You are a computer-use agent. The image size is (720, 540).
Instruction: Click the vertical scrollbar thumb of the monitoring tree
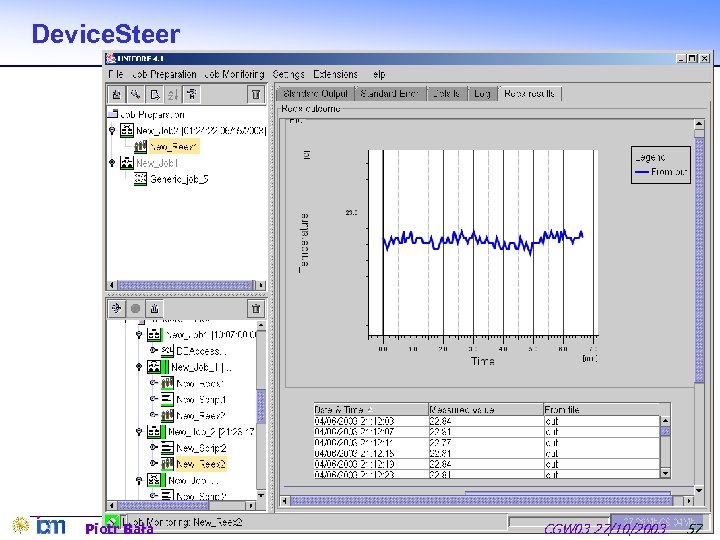(261, 406)
